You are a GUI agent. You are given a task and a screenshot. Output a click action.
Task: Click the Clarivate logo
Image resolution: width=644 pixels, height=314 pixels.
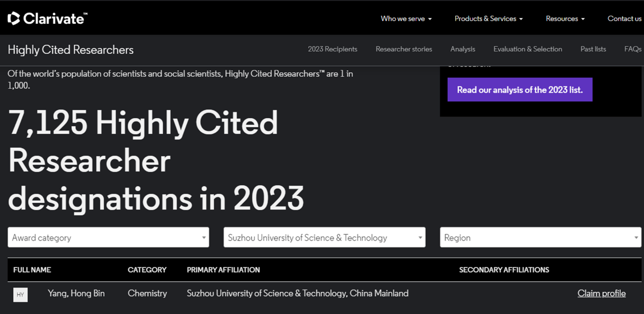point(47,19)
